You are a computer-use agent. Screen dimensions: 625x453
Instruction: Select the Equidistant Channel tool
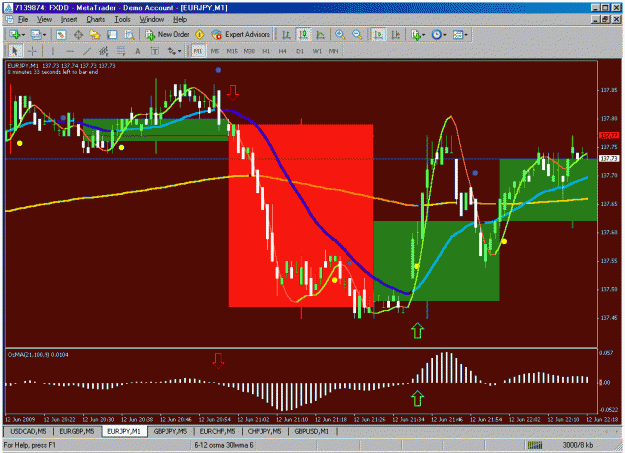click(104, 51)
